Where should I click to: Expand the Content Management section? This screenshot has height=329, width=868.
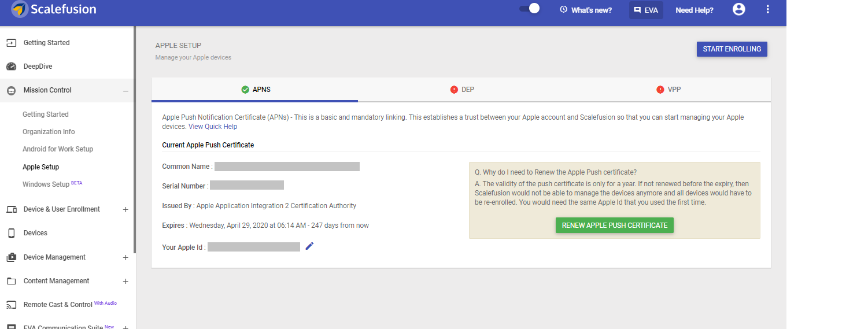coord(125,281)
